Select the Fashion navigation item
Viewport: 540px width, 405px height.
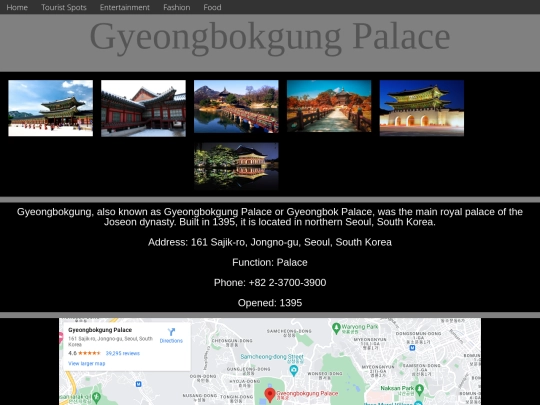coord(177,7)
